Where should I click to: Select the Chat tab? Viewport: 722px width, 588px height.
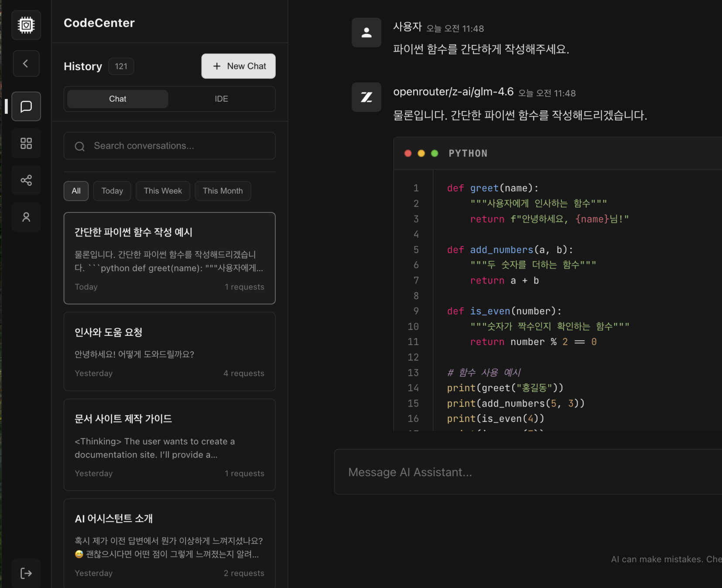click(x=117, y=99)
